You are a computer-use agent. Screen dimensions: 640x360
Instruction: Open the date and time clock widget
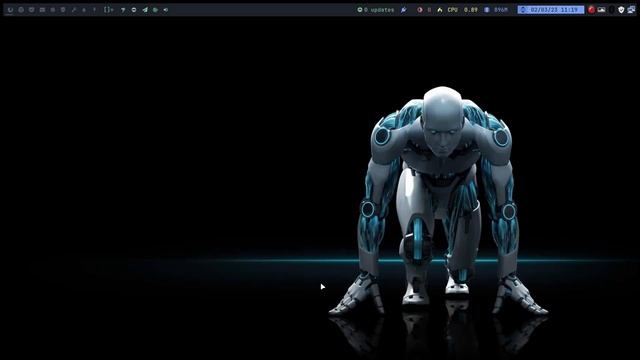click(x=551, y=9)
